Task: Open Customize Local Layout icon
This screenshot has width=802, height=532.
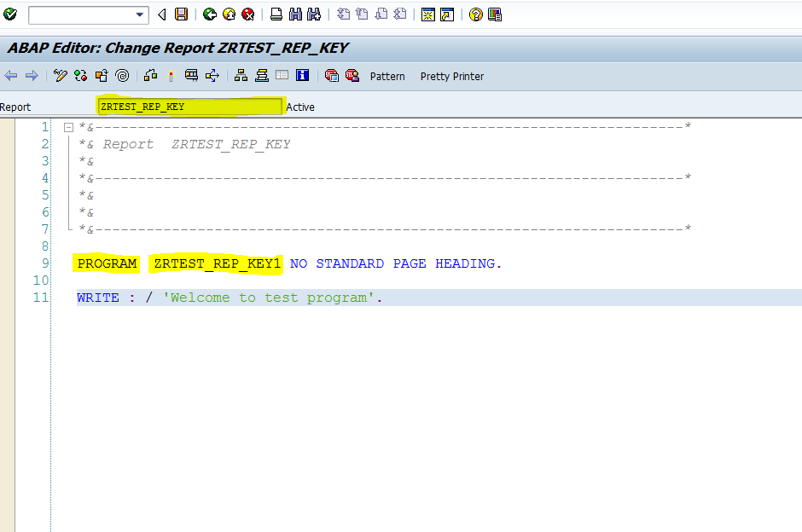Action: 495,14
